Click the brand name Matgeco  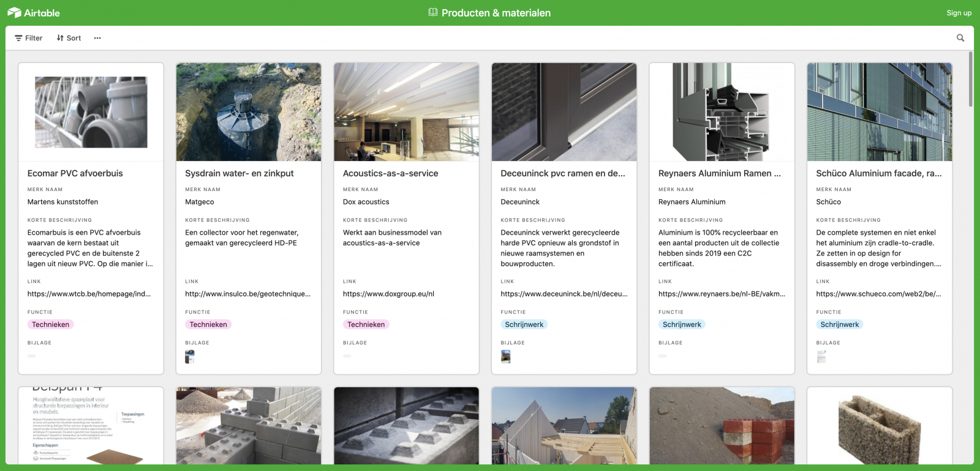[200, 202]
